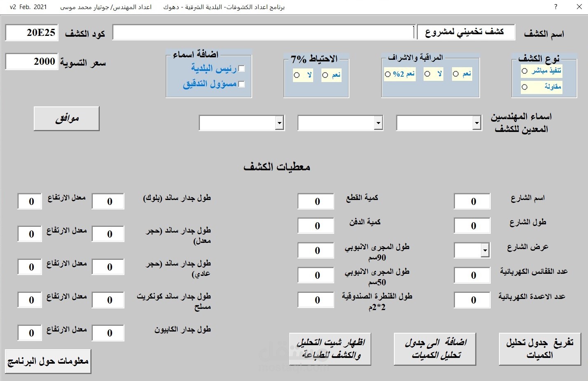
Task: Click معدل الارتفاع field for بلوك wall
Action: [x=30, y=201]
